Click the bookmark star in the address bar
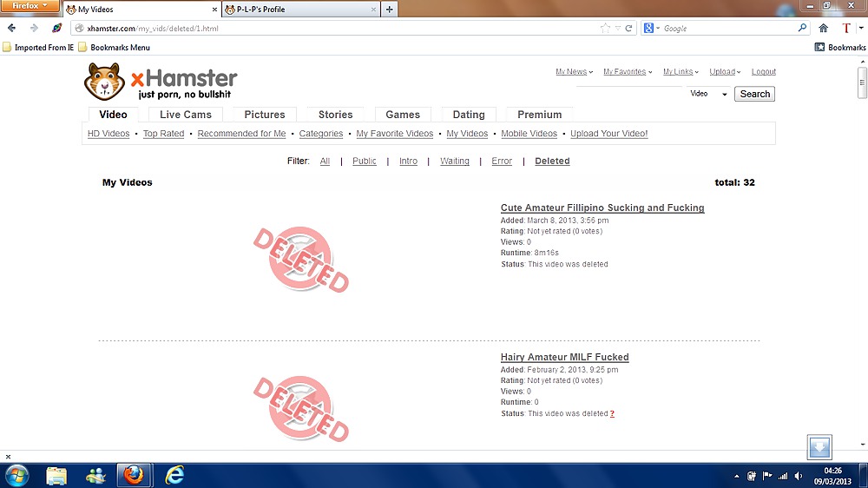The image size is (868, 488). [605, 28]
